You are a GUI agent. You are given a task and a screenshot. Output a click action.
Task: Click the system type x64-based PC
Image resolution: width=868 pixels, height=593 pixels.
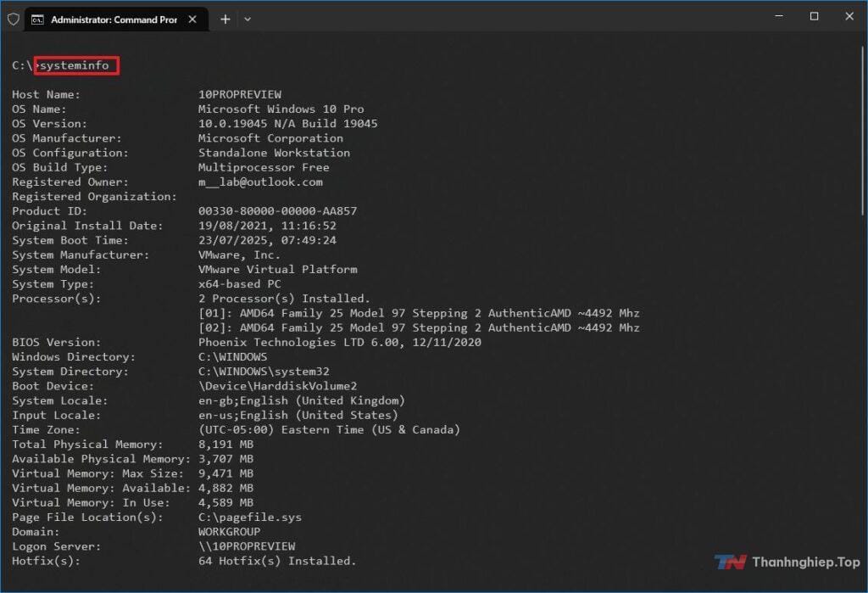[240, 283]
